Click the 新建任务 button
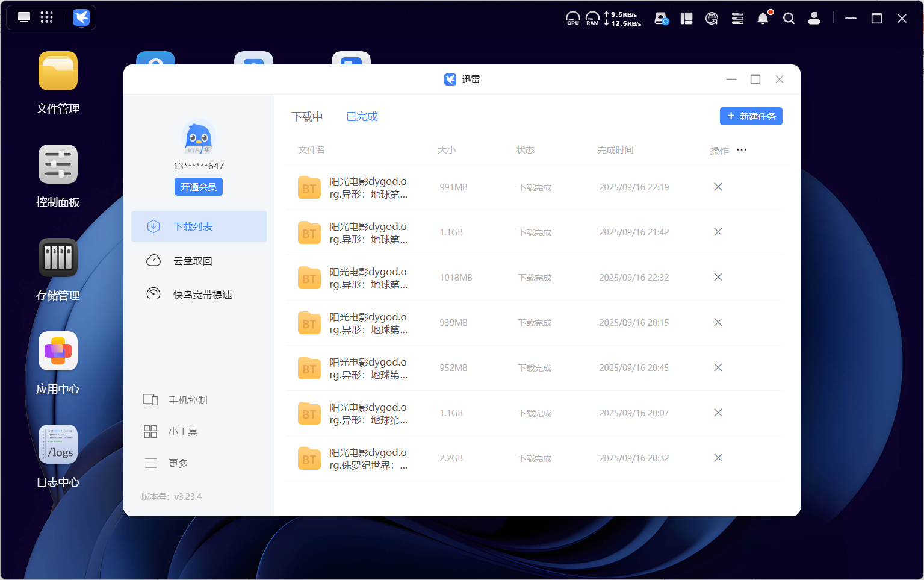This screenshot has height=580, width=924. pyautogui.click(x=751, y=116)
